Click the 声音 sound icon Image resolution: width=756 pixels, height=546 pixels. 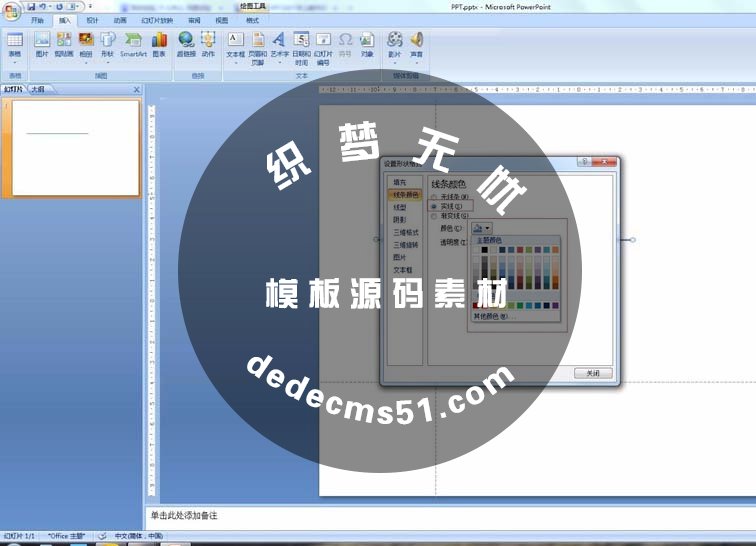[x=416, y=43]
